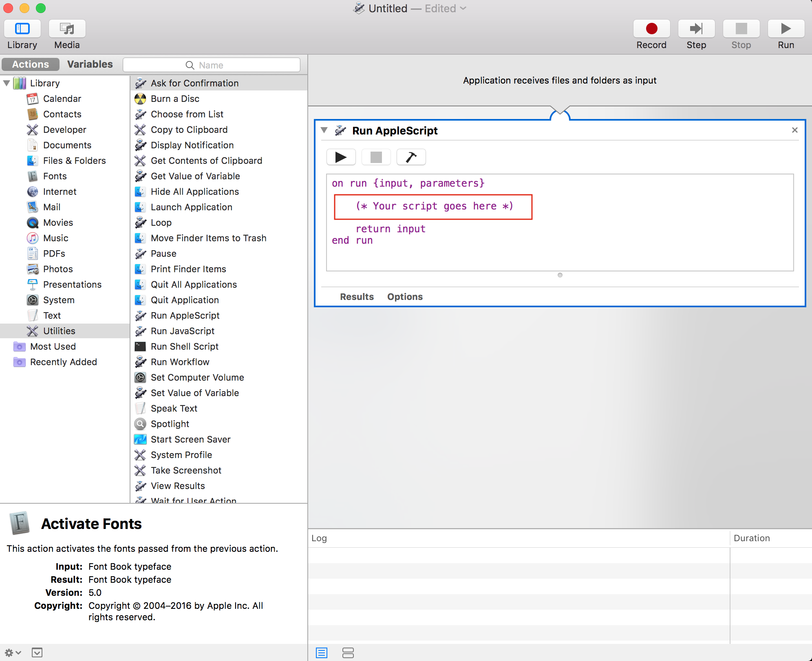The height and width of the screenshot is (661, 812).
Task: Click the Duration column header
Action: (x=770, y=538)
